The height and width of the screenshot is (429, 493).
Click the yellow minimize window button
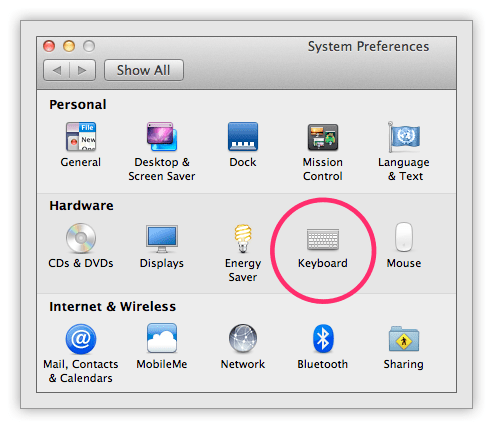[x=69, y=46]
